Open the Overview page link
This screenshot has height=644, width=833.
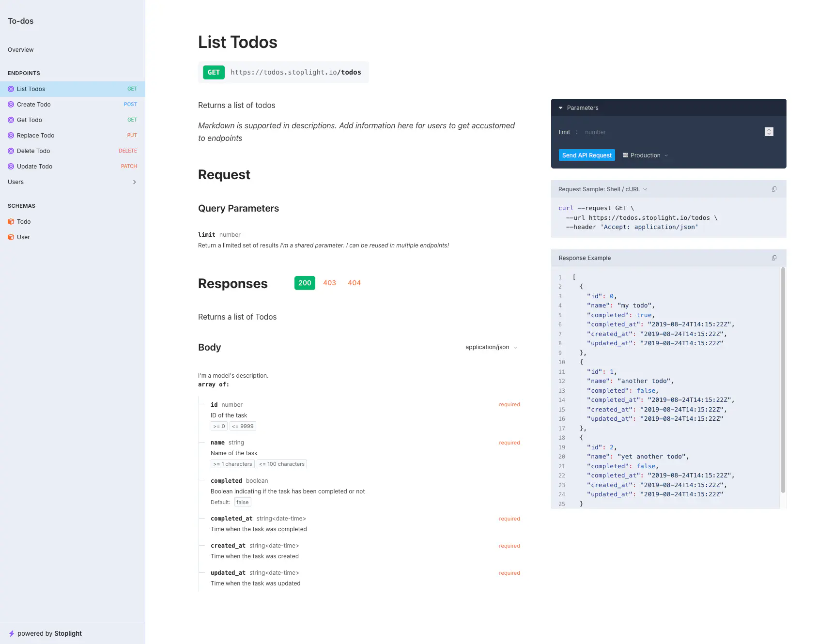21,50
